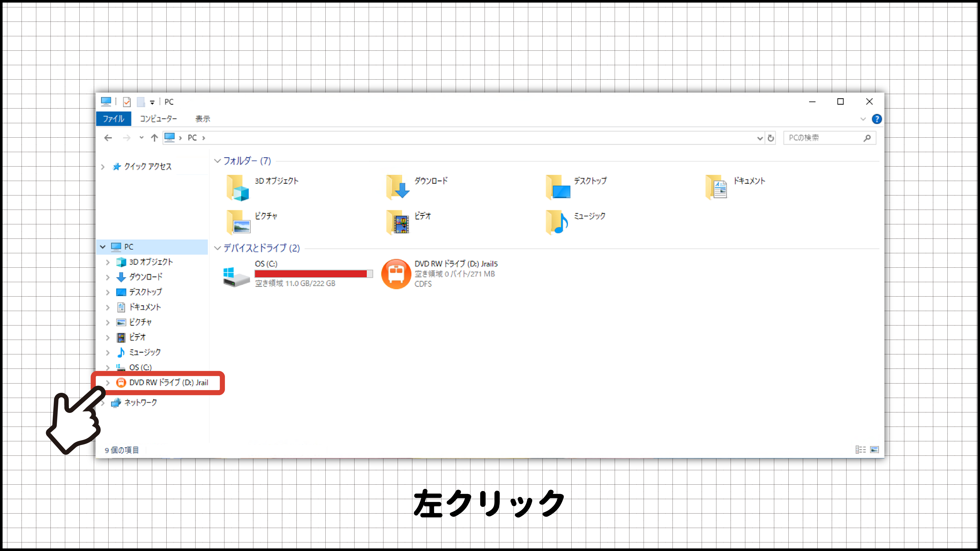
Task: Open the quick access toolbar customize dropdown
Action: point(152,102)
